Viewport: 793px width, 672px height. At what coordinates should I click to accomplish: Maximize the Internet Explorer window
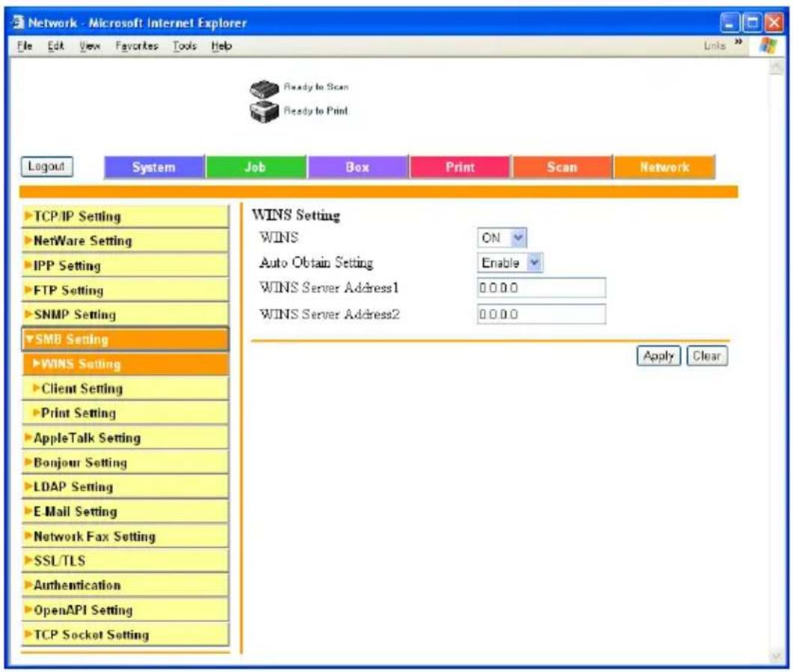752,22
